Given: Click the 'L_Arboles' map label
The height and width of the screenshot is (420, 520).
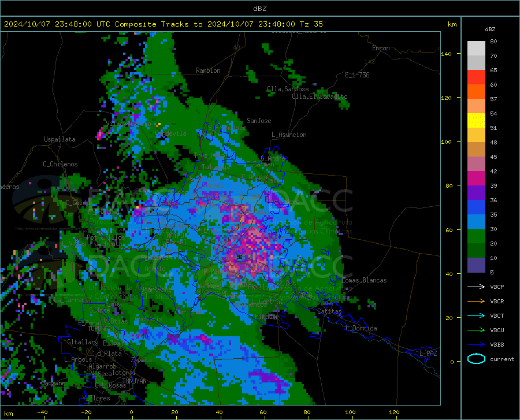Looking at the screenshot, I should pyautogui.click(x=78, y=359).
